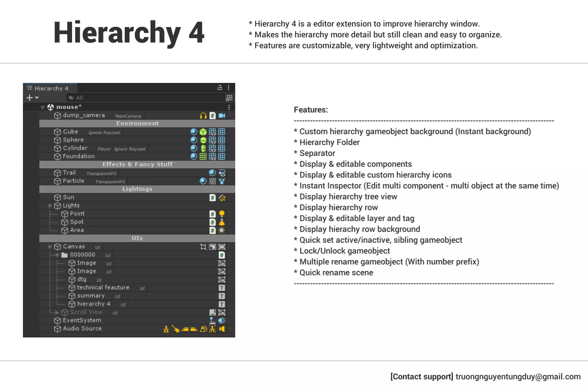The image size is (588, 392).
Task: Click the truongnguyentungduy@gmail.com support email
Action: pos(518,377)
